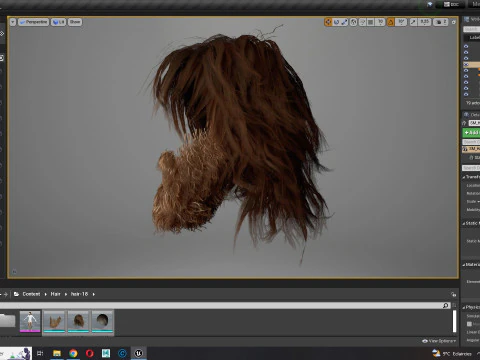Toggle visibility eye for highlighted outliner row
The image size is (480, 360).
coord(466,64)
